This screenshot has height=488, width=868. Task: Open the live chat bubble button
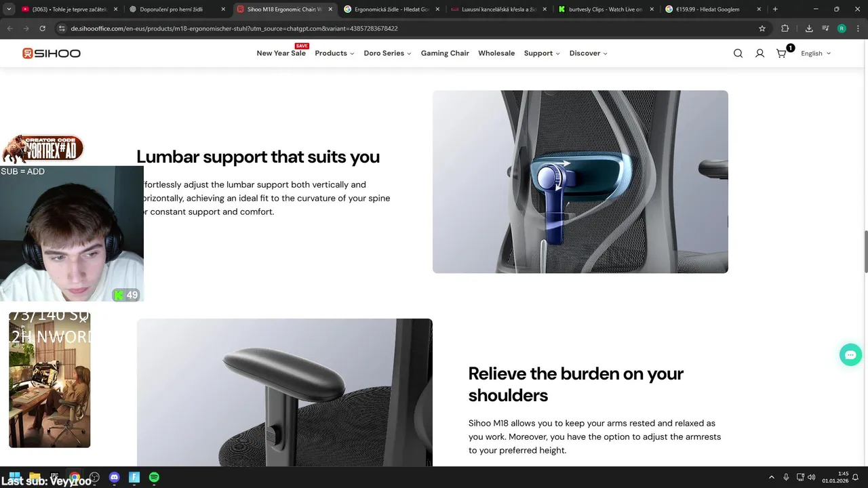tap(850, 354)
